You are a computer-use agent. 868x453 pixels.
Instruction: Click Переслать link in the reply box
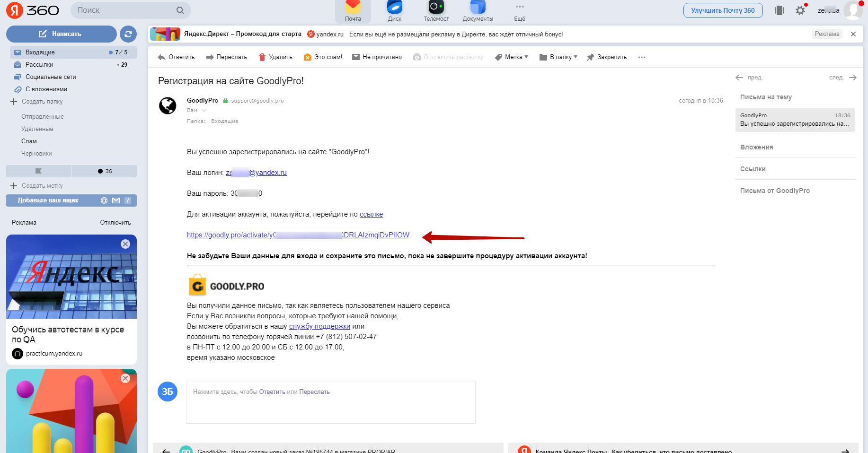pos(314,392)
